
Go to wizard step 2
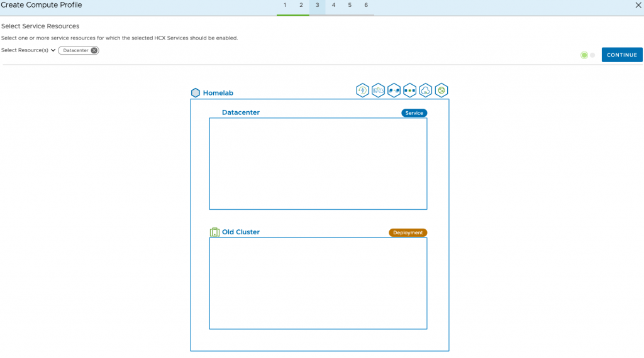click(301, 5)
